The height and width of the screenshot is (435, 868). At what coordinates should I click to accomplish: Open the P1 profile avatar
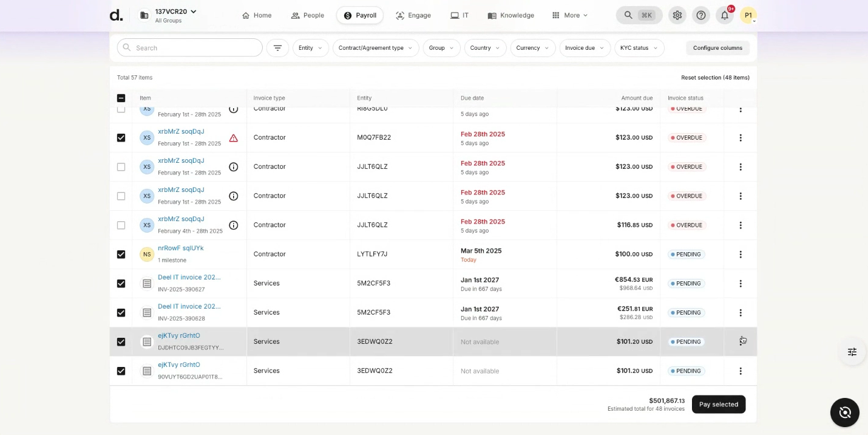pyautogui.click(x=748, y=15)
